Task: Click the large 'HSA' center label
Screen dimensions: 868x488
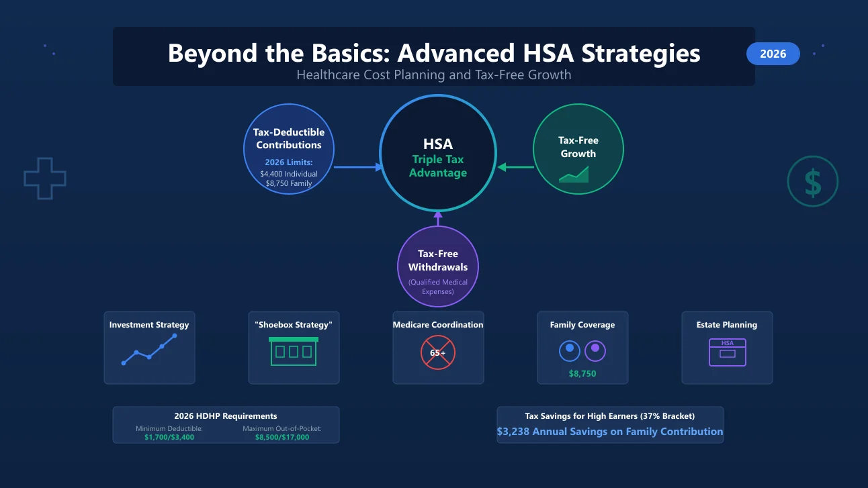Action: (438, 144)
